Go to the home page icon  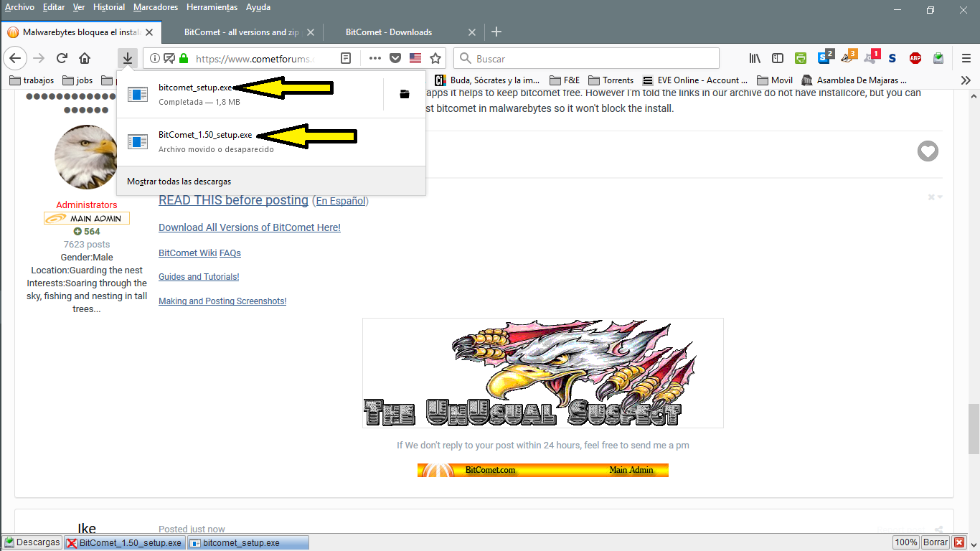(x=85, y=58)
